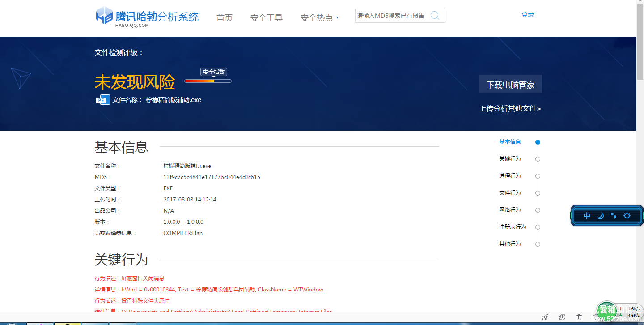Open IME settings gear icon
The height and width of the screenshot is (325, 644).
[627, 216]
